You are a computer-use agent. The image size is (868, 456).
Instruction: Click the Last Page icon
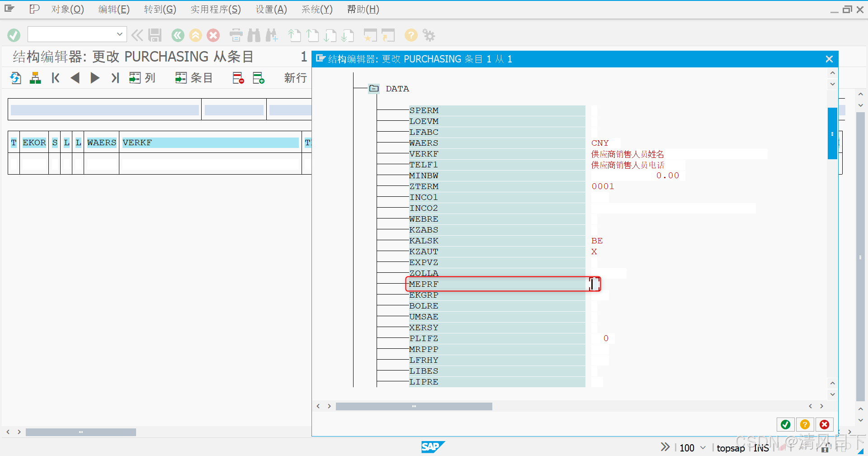tap(348, 35)
